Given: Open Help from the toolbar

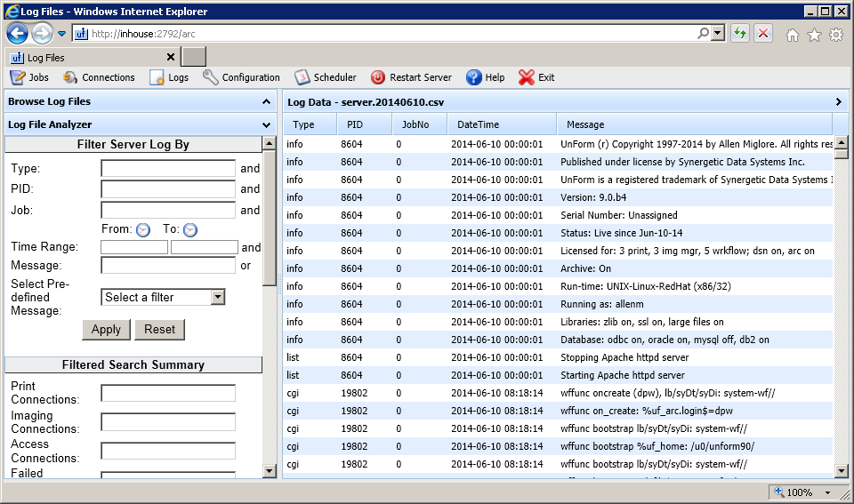Looking at the screenshot, I should 474,77.
